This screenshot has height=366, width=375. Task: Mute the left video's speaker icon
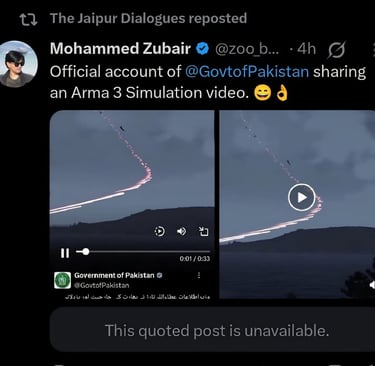[x=181, y=231]
